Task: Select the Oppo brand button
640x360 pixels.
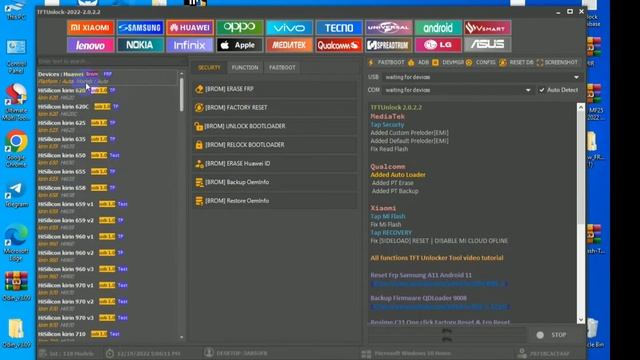Action: (x=240, y=28)
